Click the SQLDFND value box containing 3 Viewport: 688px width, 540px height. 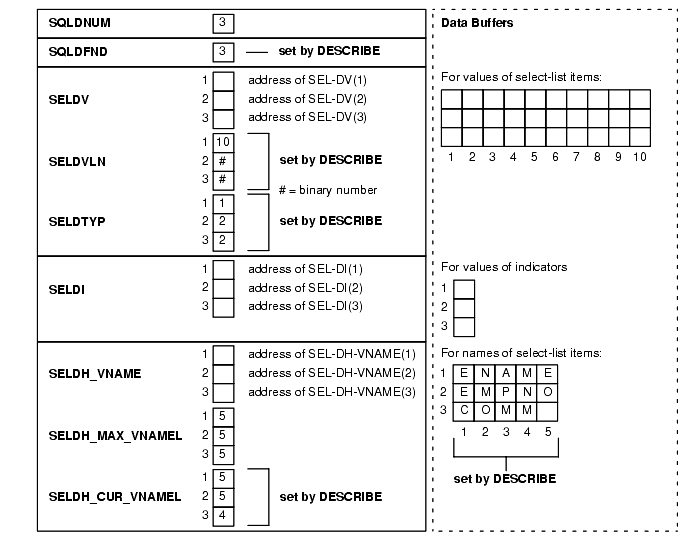pyautogui.click(x=223, y=50)
